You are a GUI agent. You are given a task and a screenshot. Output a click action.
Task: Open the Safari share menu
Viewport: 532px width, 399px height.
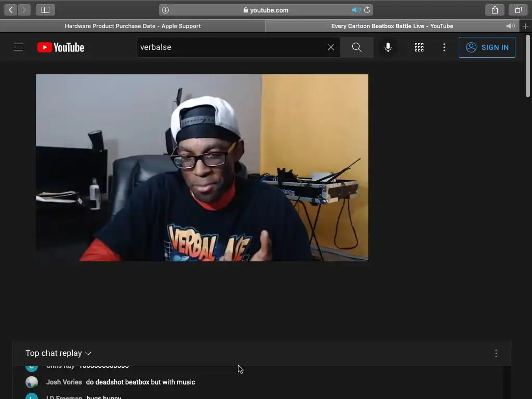[495, 10]
